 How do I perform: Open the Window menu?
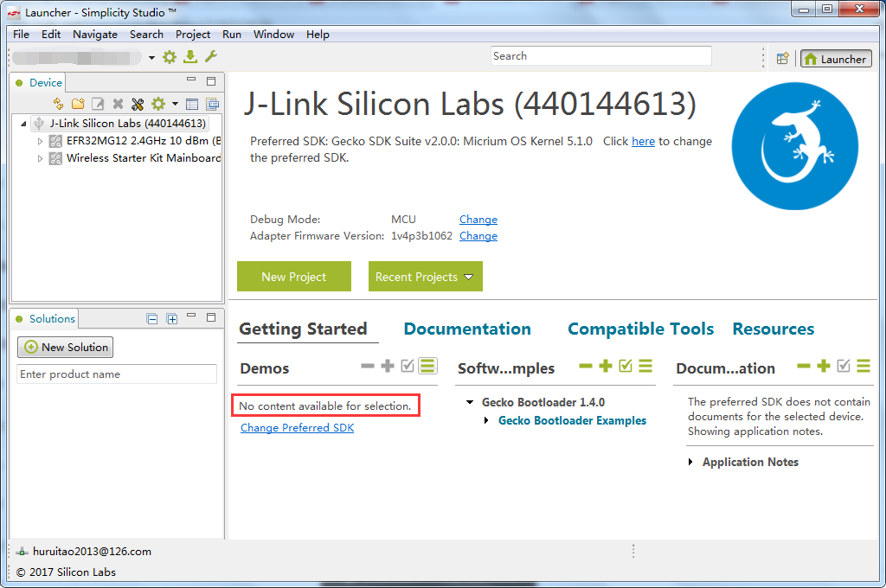(x=273, y=35)
